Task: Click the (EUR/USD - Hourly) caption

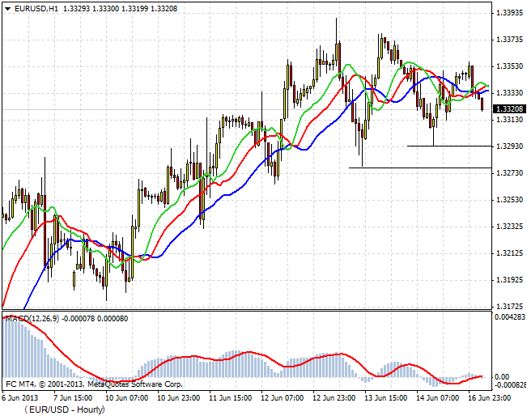Action: pos(65,409)
